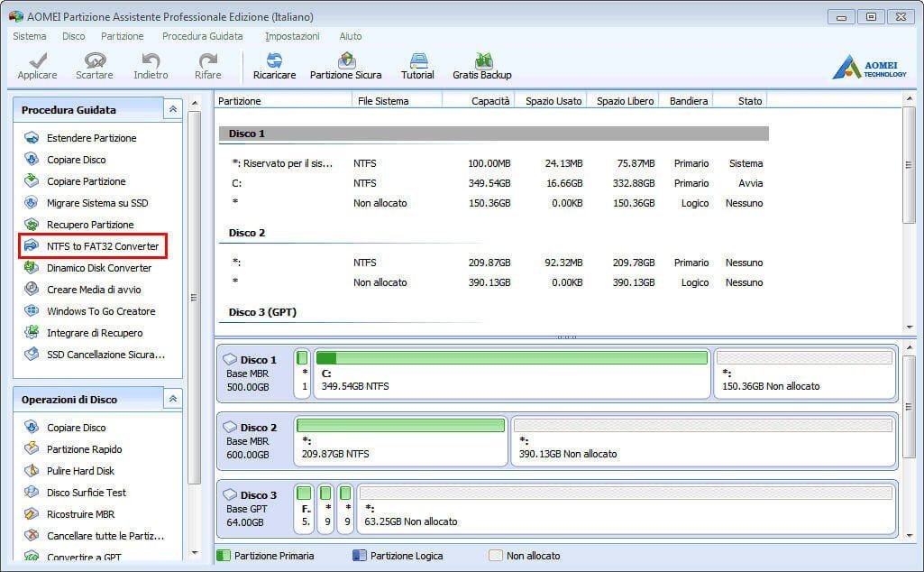Collapse the Procedura Guidata panel
Image resolution: width=924 pixels, height=572 pixels.
[x=172, y=110]
